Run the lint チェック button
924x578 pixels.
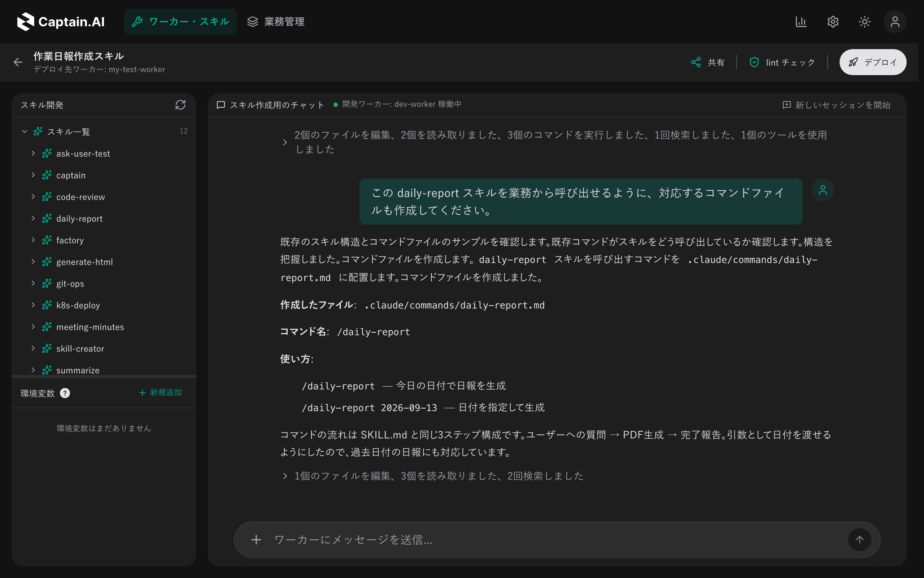(782, 62)
